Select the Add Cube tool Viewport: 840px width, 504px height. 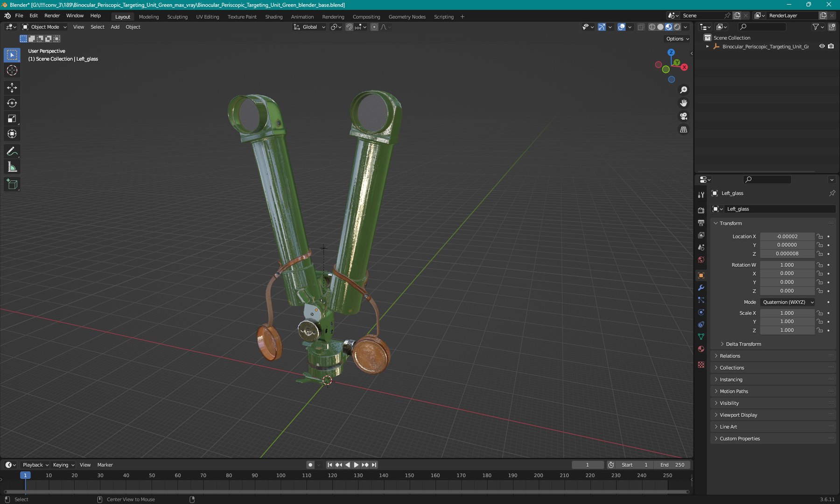tap(12, 185)
